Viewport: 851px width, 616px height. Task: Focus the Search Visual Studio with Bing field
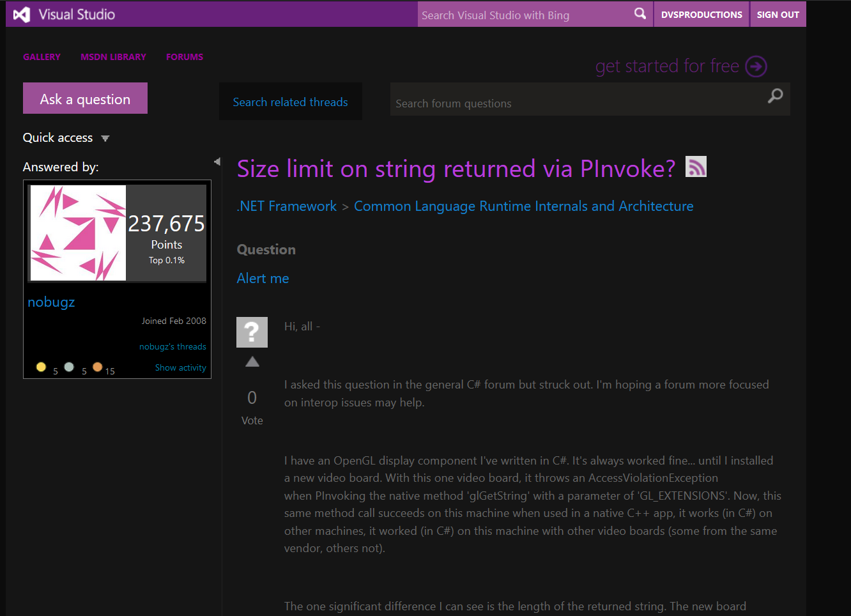click(524, 15)
